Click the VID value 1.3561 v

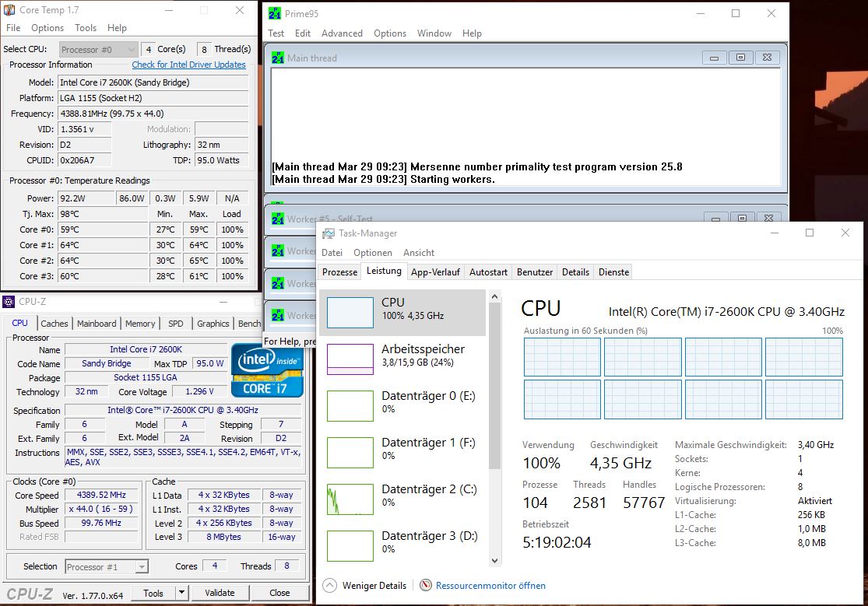click(84, 129)
